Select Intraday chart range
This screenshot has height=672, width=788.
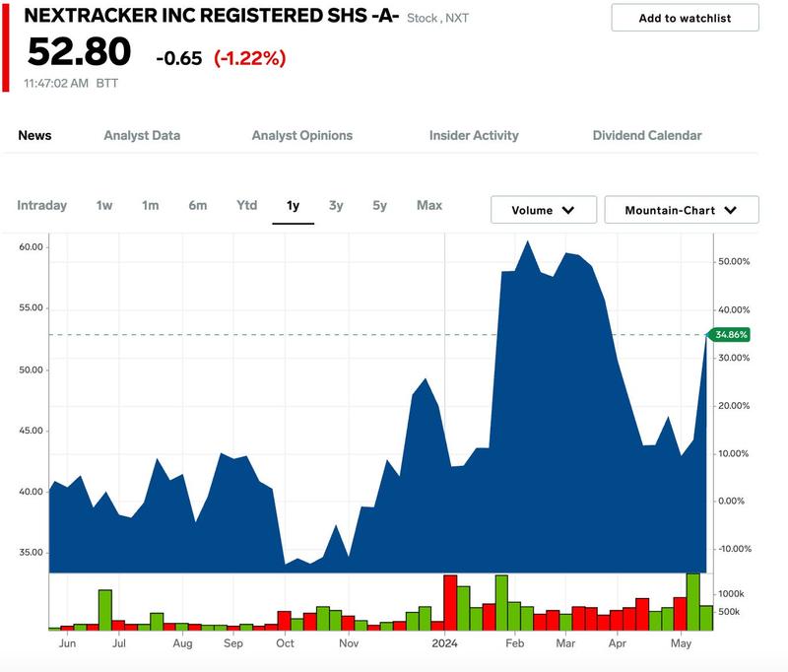click(x=41, y=205)
